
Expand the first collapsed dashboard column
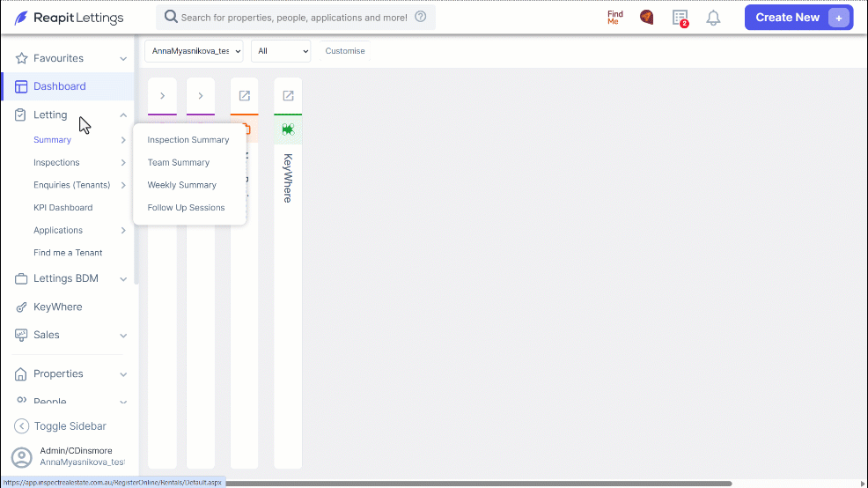162,96
